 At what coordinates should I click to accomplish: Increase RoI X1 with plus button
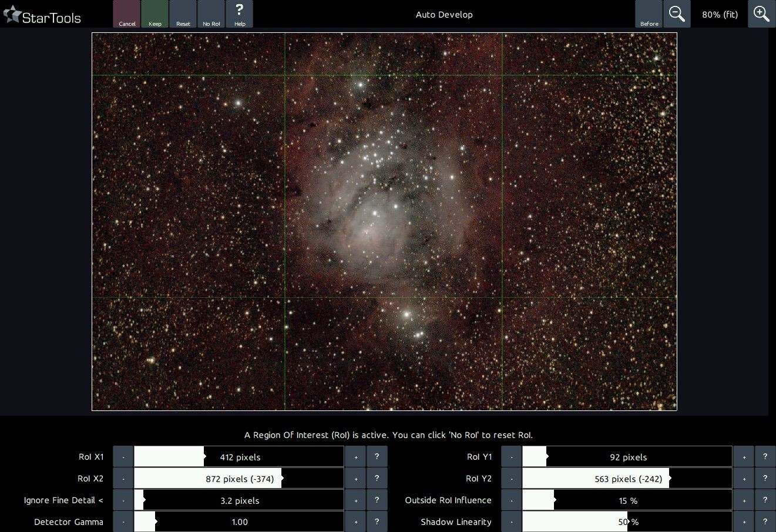click(355, 457)
